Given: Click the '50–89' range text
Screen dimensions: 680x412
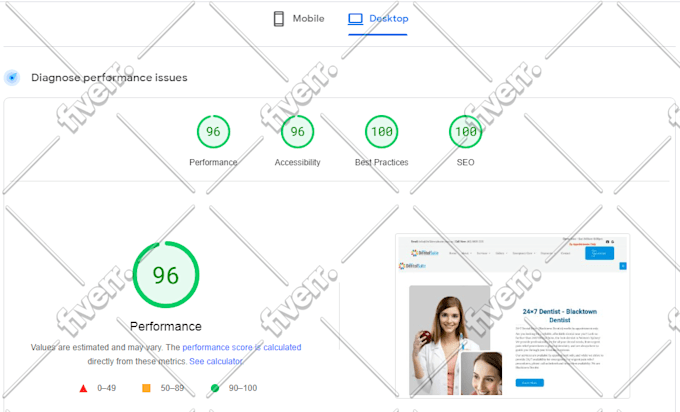Looking at the screenshot, I should pyautogui.click(x=173, y=388).
